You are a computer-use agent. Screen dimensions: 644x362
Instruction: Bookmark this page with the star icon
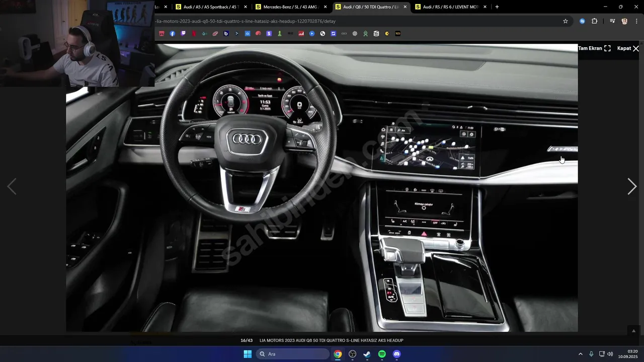[566, 21]
